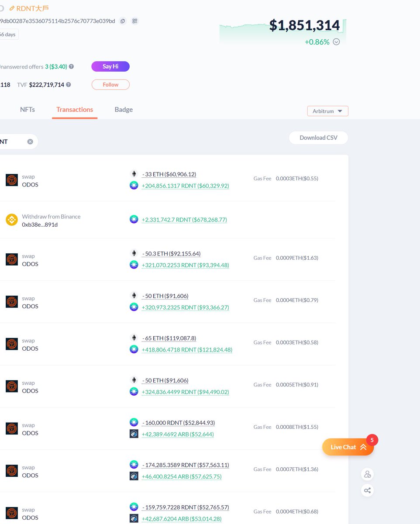The image size is (420, 524).
Task: Open +320,973.2325 RDNT amount link
Action: coord(186,307)
